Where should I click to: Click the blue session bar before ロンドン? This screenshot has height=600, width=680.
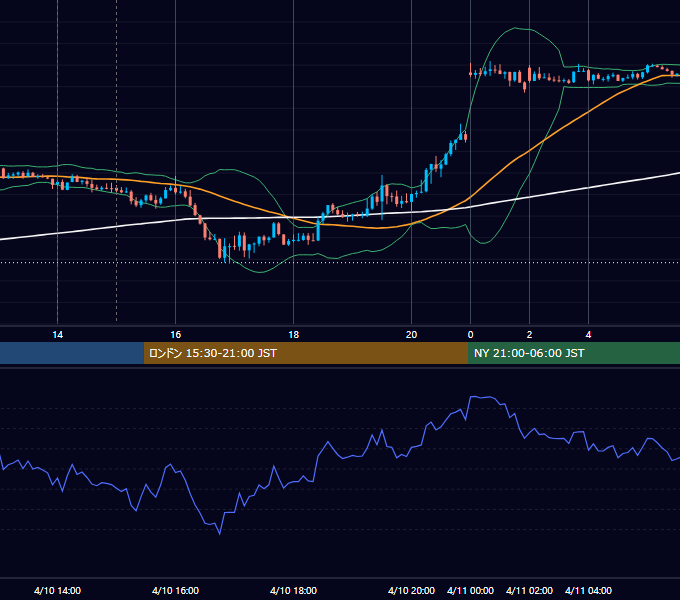[72, 353]
